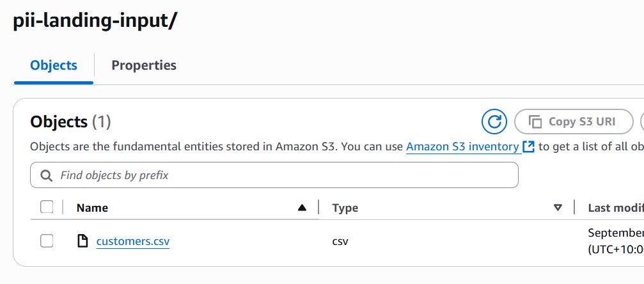The height and width of the screenshot is (284, 644).
Task: Click the Name column header
Action: (92, 207)
